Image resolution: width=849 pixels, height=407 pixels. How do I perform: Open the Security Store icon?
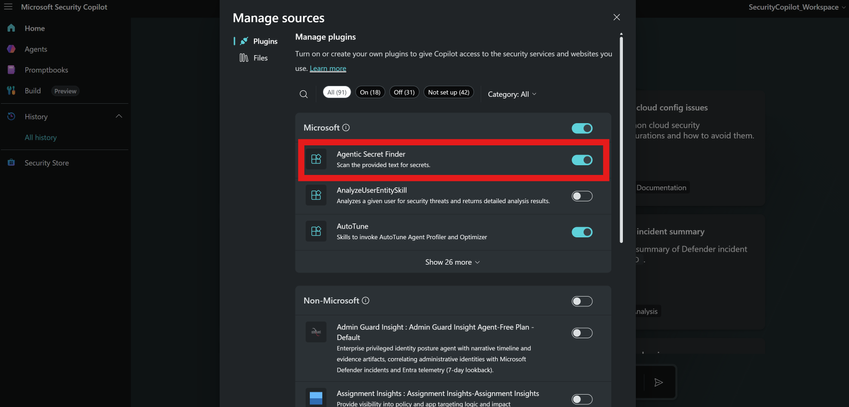point(12,162)
